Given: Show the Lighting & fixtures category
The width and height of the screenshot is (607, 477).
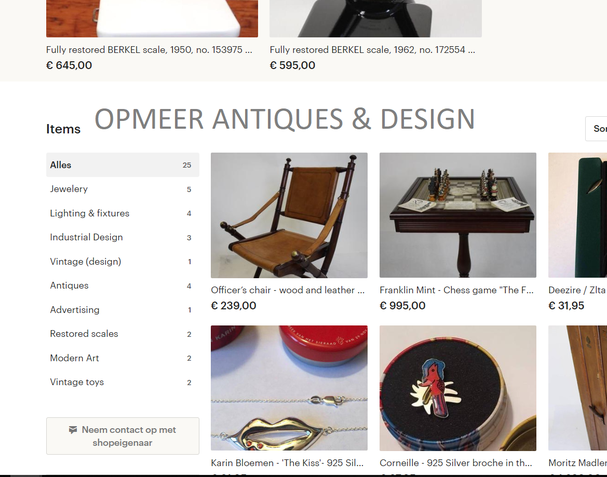Looking at the screenshot, I should coord(123,213).
